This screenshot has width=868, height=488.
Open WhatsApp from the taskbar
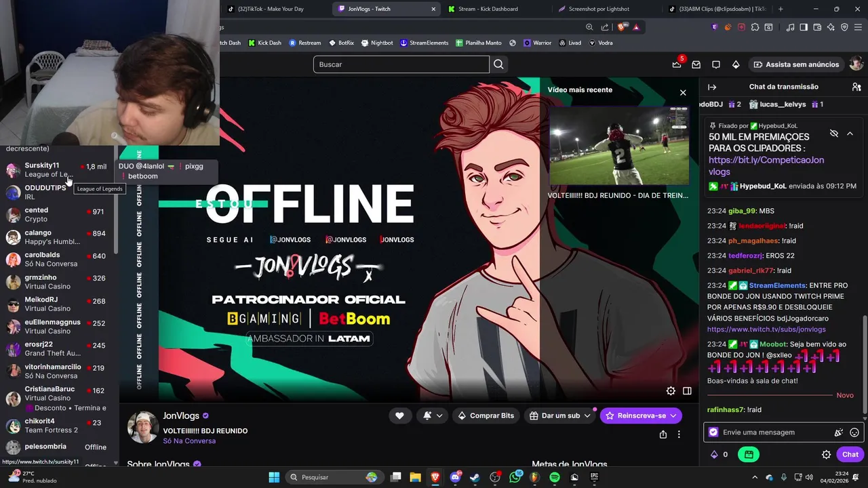pyautogui.click(x=515, y=477)
